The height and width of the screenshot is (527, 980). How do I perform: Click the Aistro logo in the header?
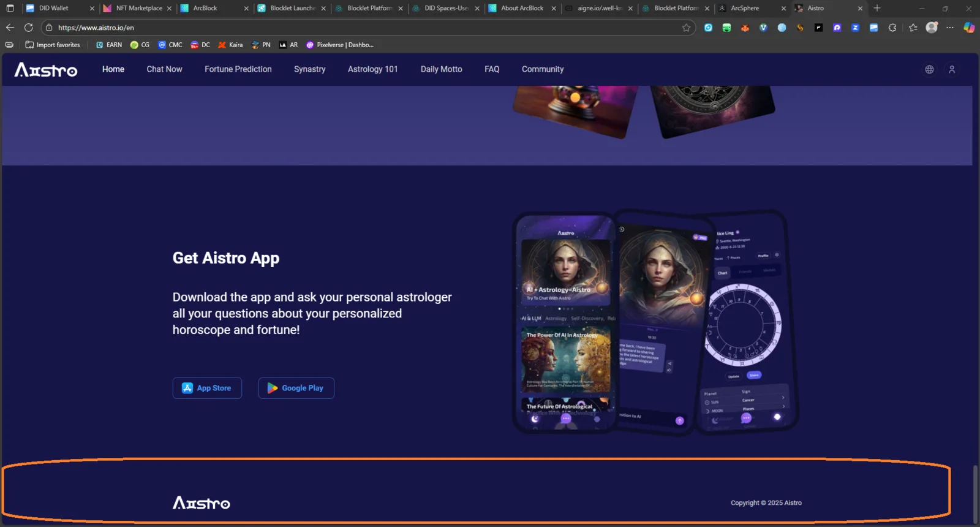(46, 70)
